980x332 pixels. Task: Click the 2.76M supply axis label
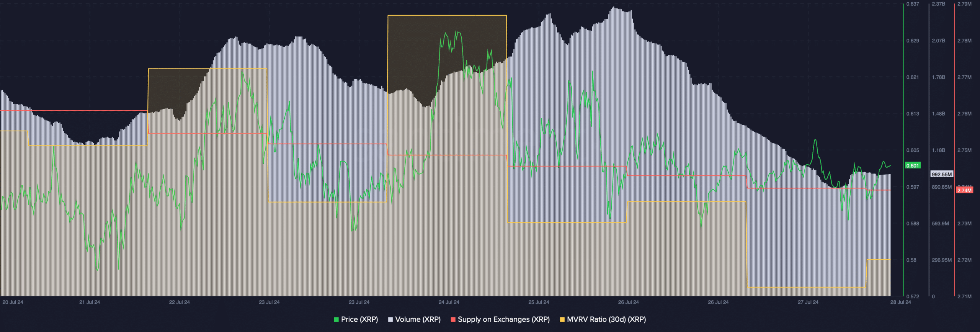(964, 114)
